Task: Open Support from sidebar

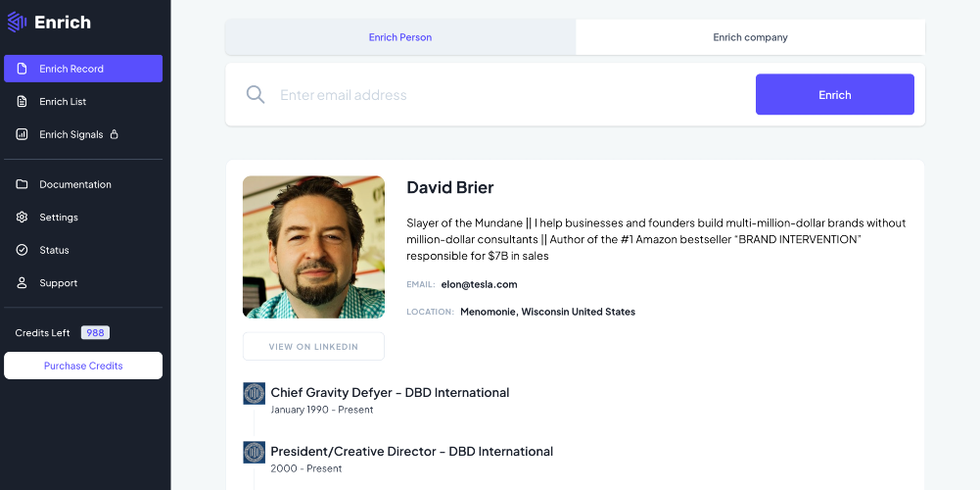Action: [83, 283]
